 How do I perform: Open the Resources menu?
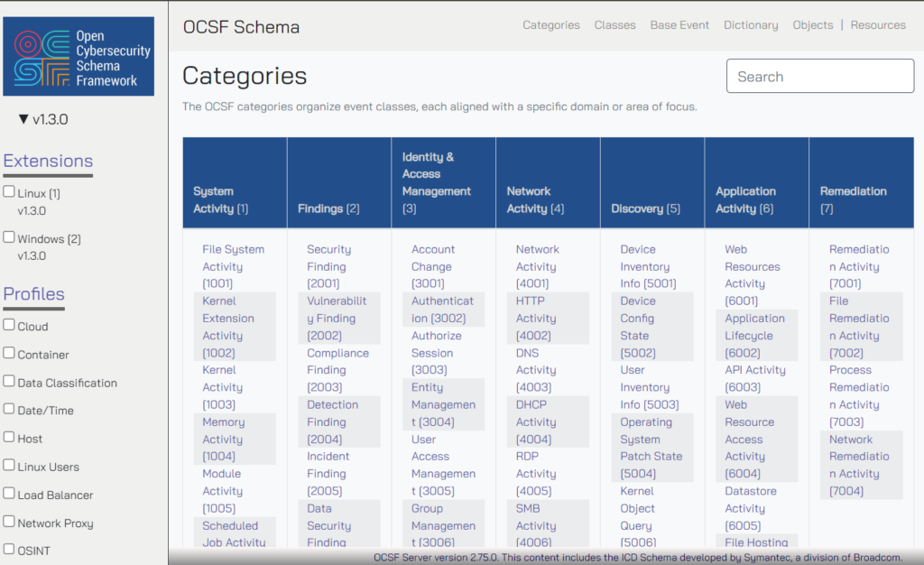878,25
